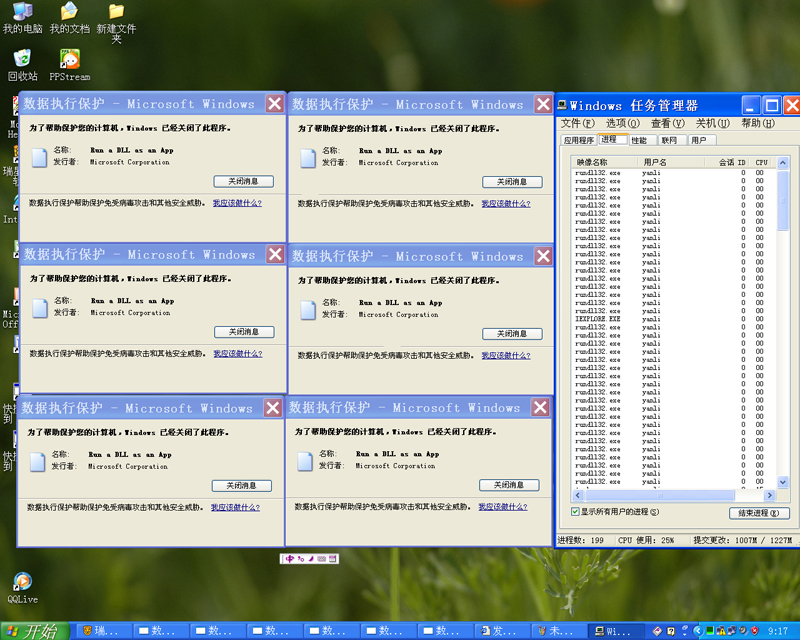Viewport: 800px width, 640px height.
Task: Open the 文件(F) menu in Task Manager
Action: pos(577,123)
